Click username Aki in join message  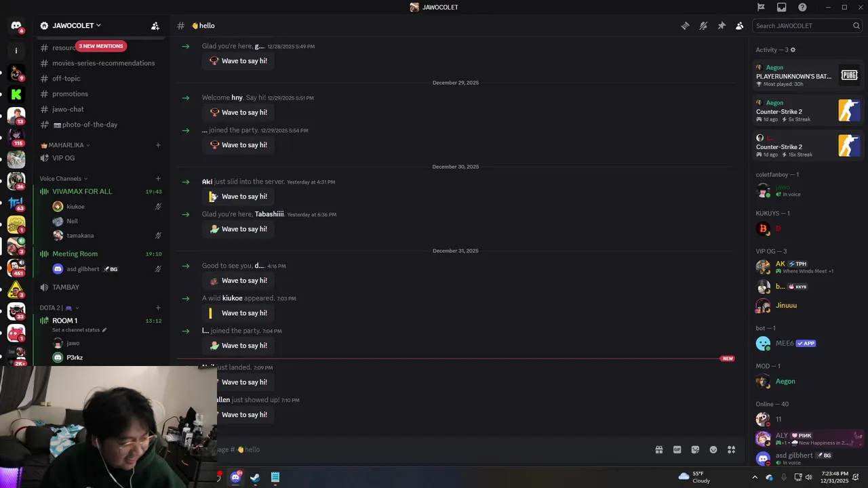pyautogui.click(x=207, y=182)
